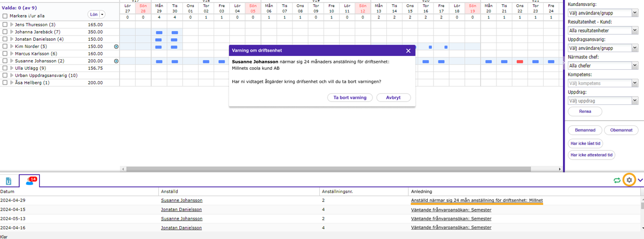Click the status icon beside Susanne Johansson
This screenshot has width=644, height=239.
tap(116, 61)
